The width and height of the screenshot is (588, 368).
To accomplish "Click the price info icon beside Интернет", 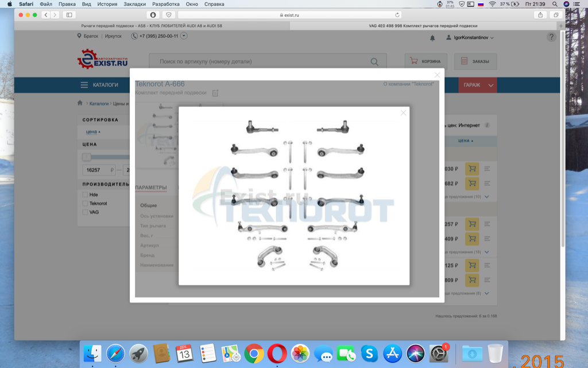I will 487,125.
